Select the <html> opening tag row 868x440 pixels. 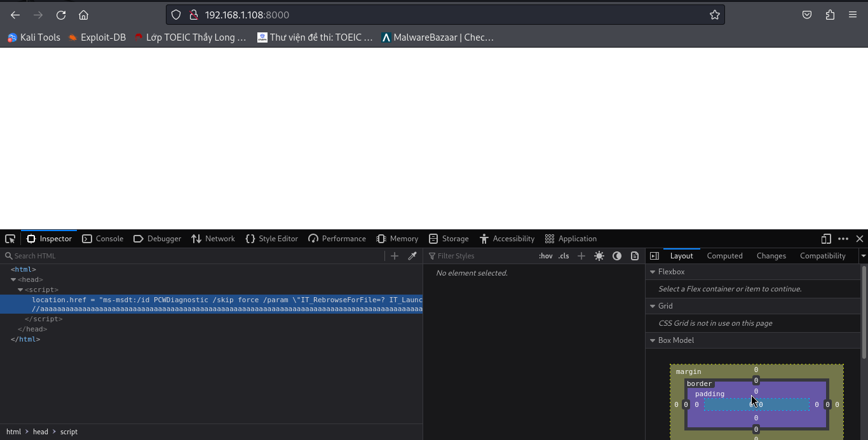(x=211, y=269)
